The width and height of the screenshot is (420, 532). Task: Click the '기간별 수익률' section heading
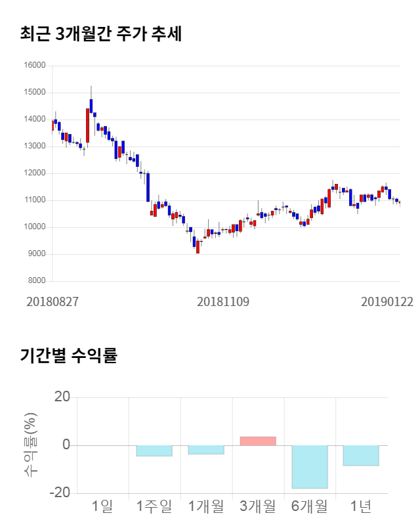pos(68,356)
